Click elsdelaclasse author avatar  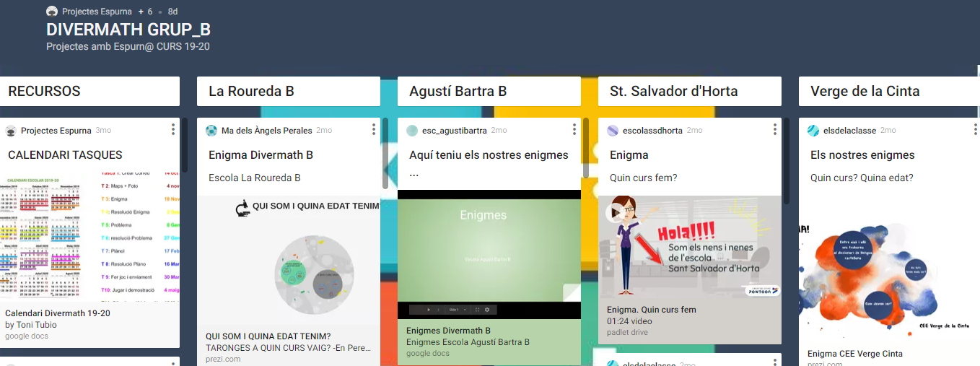point(813,131)
